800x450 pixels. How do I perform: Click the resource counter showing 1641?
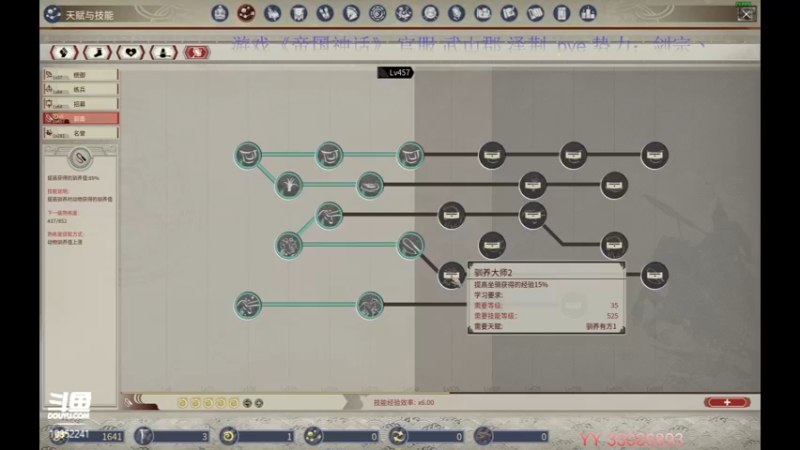89,436
